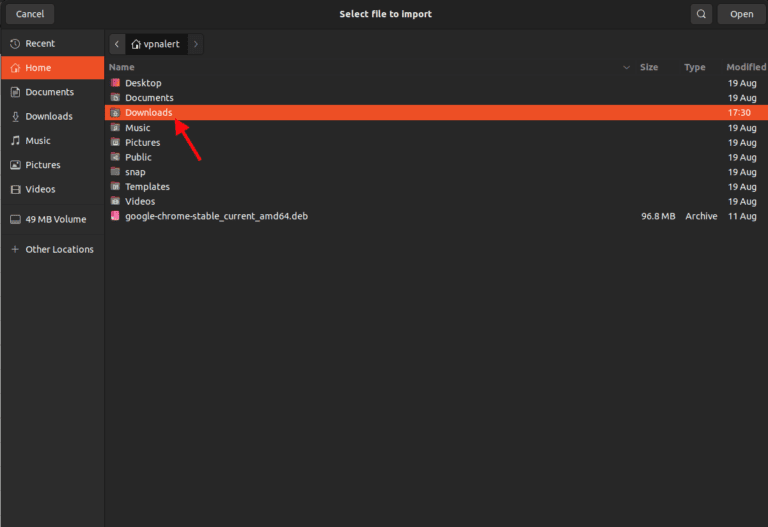Open Recent in the sidebar
This screenshot has height=527, width=768.
point(52,44)
